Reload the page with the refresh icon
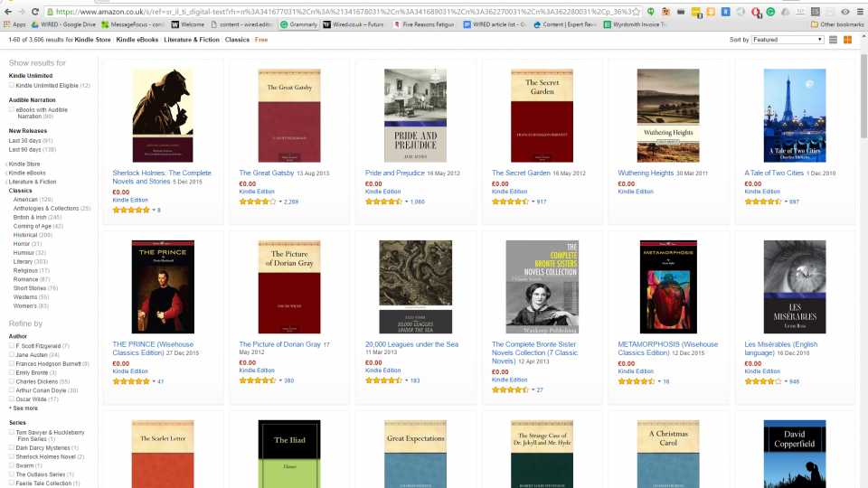Viewport: 868px width, 488px height. (35, 12)
